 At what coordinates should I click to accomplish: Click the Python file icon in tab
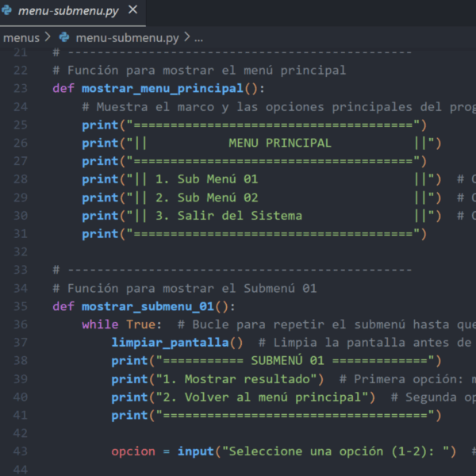(7, 10)
